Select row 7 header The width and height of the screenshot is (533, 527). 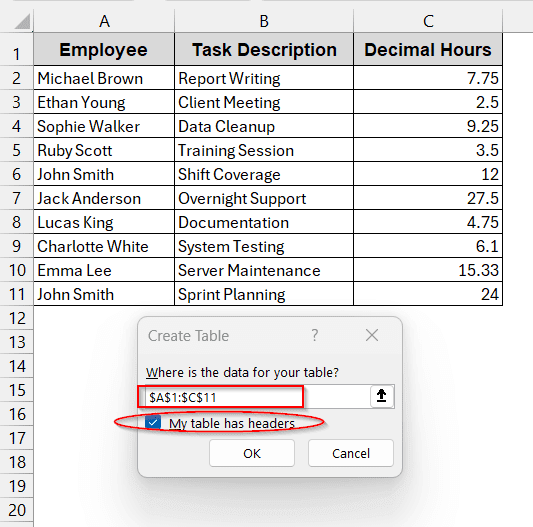17,198
